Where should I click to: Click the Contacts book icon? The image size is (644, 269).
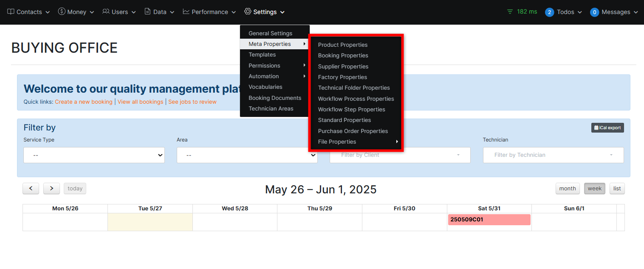[11, 11]
